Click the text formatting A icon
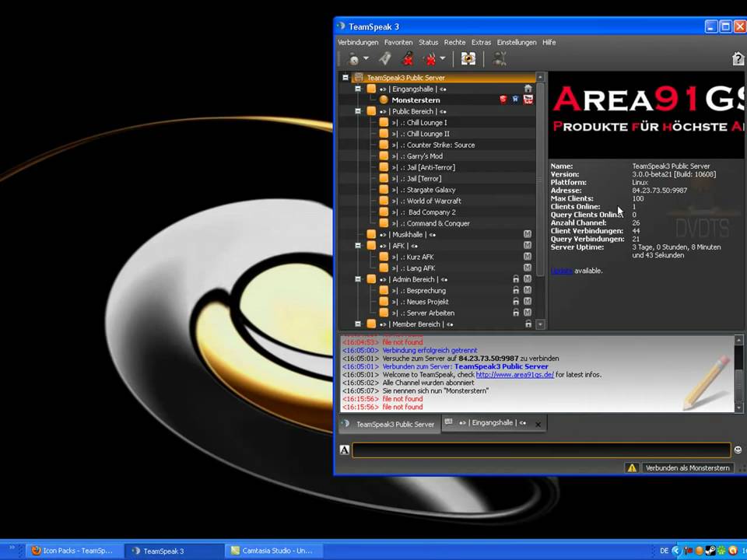 tap(344, 450)
